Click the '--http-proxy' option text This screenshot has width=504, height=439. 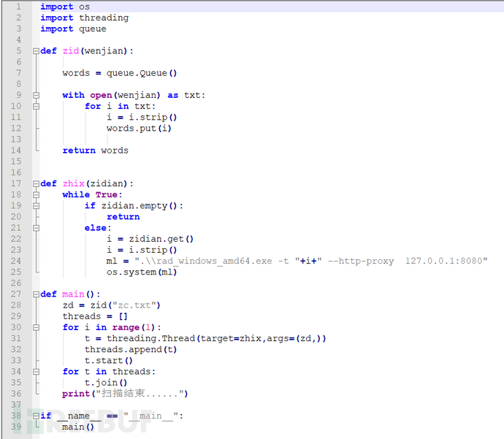click(x=361, y=261)
